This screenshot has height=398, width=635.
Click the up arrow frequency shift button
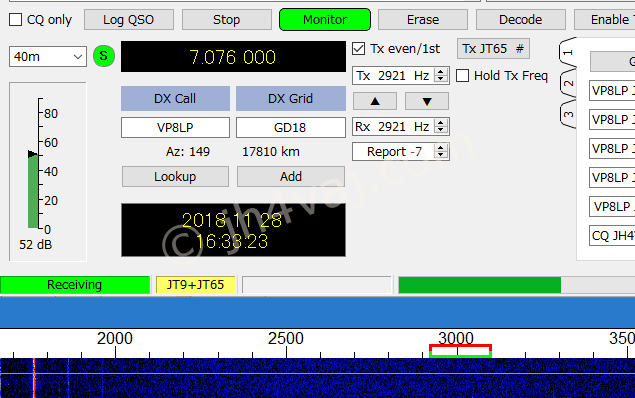(375, 101)
